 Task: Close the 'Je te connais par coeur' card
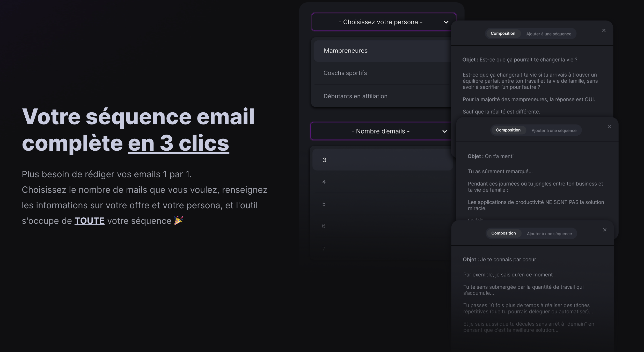[605, 230]
